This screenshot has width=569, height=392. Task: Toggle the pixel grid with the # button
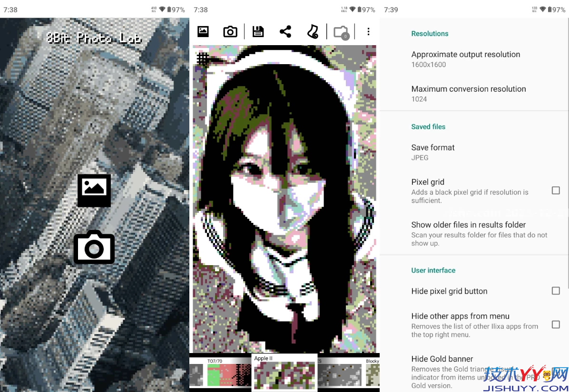click(x=203, y=59)
